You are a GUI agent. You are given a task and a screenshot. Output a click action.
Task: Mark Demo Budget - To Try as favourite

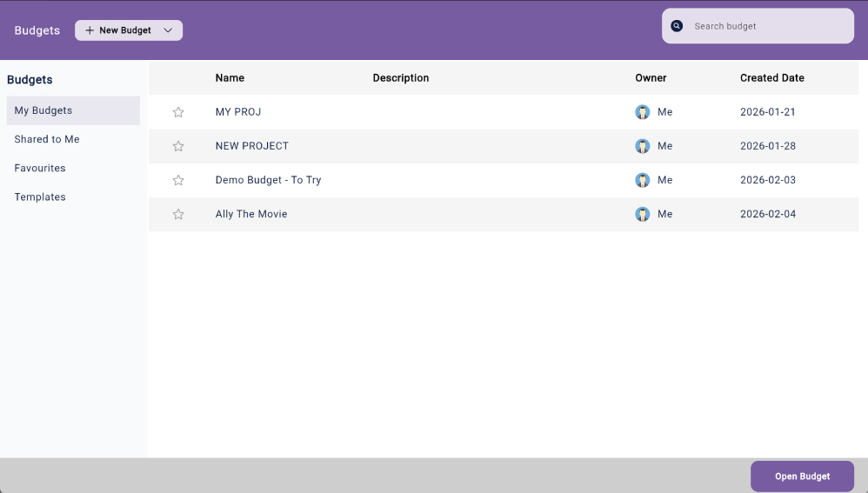click(x=178, y=180)
